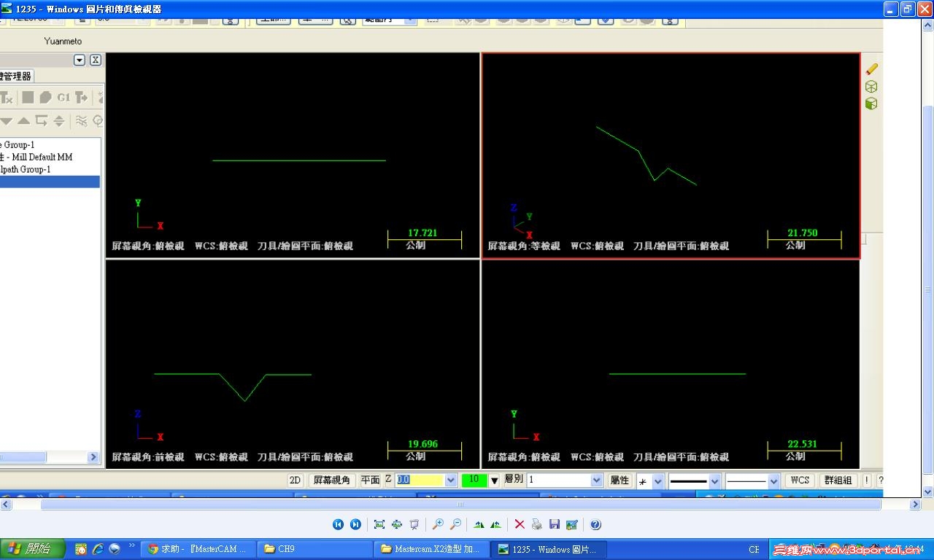This screenshot has height=560, width=934.
Task: Select the highlighted blue row in operations tree
Action: tap(50, 182)
